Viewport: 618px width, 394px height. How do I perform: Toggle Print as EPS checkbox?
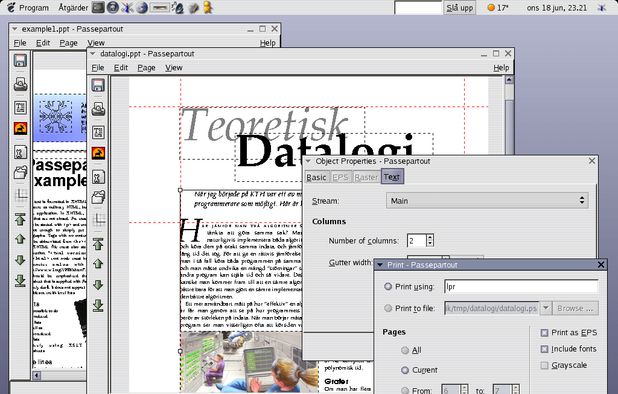point(544,333)
